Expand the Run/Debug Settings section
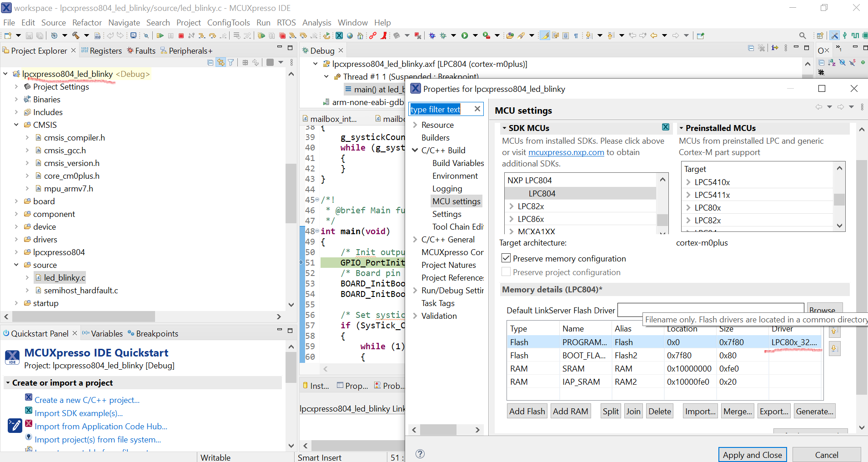The width and height of the screenshot is (868, 462). pos(415,290)
